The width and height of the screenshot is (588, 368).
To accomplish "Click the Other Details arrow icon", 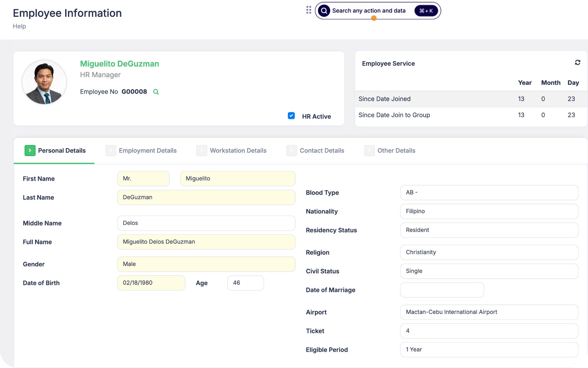I will click(369, 150).
